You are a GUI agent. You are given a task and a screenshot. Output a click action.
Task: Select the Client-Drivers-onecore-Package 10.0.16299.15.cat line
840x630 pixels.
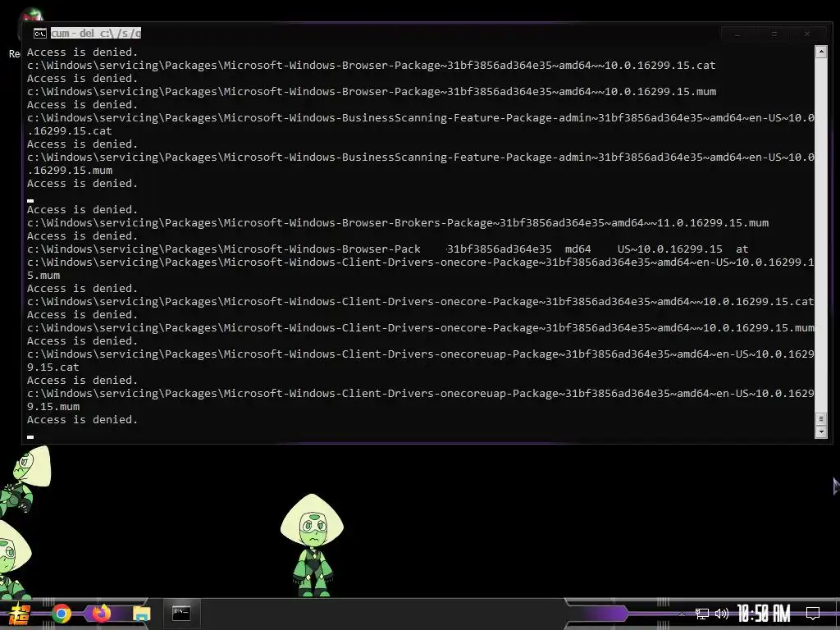click(x=421, y=302)
